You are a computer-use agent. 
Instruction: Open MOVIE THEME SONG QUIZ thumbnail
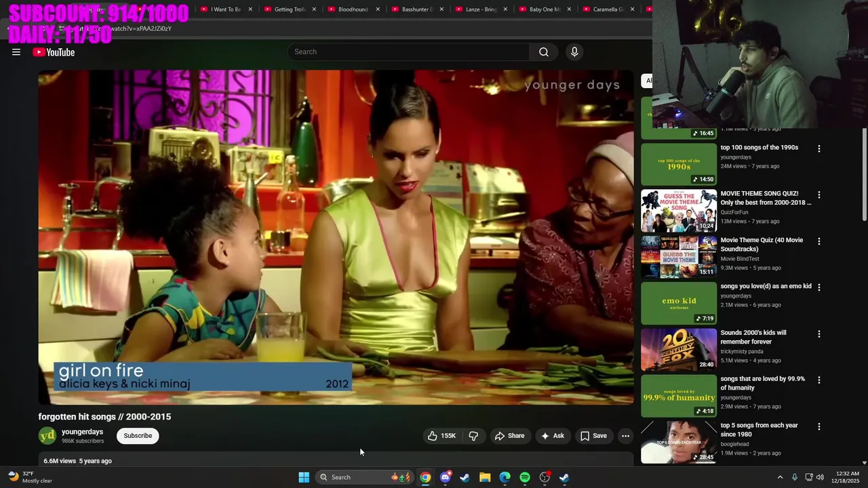[679, 211]
